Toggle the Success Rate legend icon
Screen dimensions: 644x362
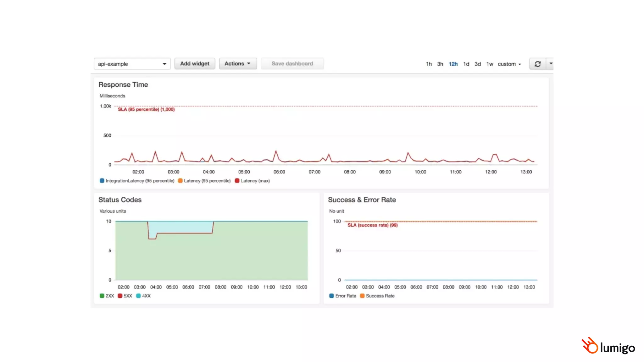[x=362, y=296]
